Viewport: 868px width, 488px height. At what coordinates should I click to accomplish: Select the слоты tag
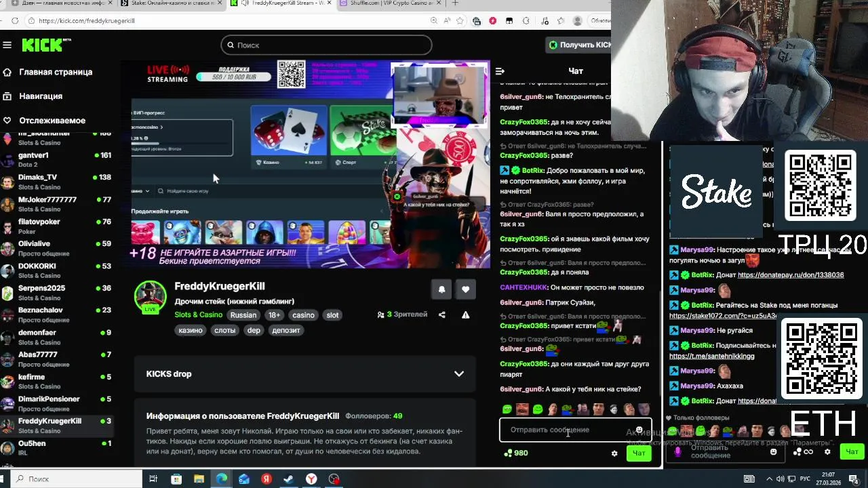tap(224, 330)
